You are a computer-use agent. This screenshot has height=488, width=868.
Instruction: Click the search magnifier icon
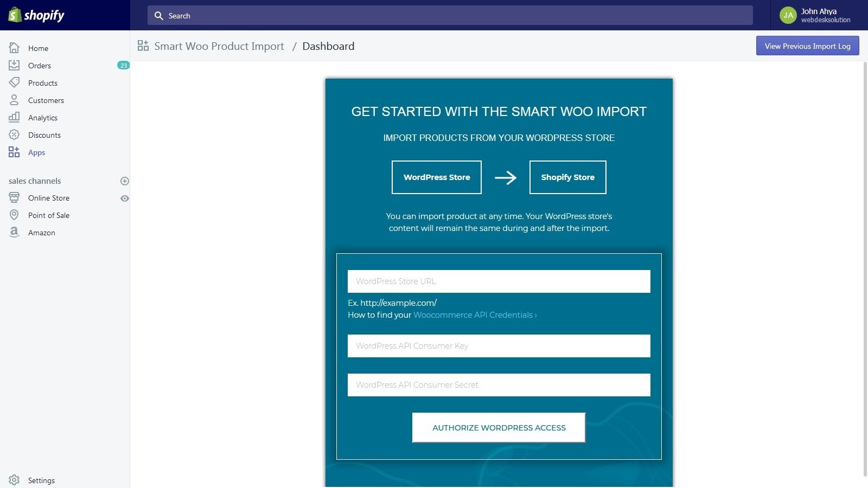point(158,16)
